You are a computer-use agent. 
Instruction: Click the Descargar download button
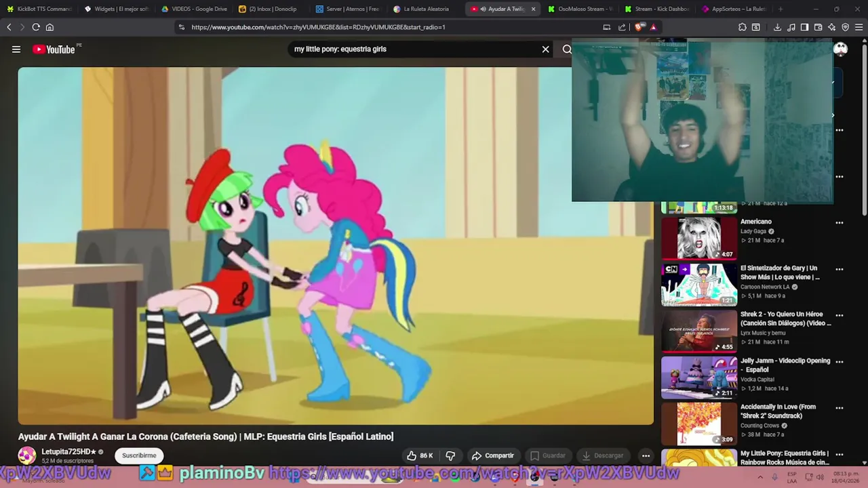click(x=603, y=455)
